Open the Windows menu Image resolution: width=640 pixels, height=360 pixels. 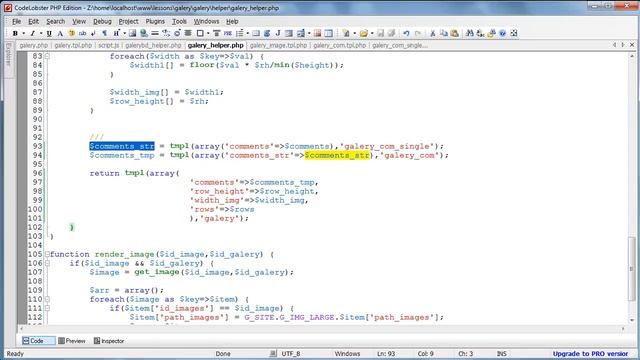tap(206, 21)
